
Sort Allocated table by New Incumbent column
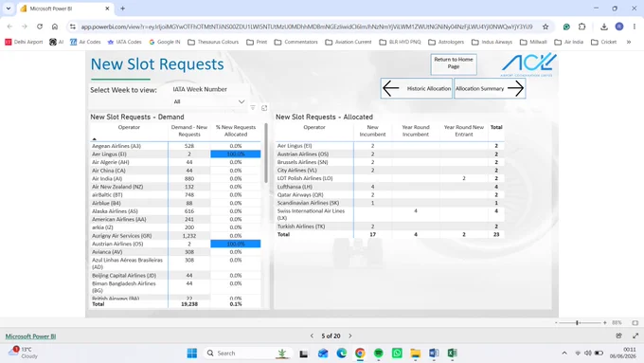[372, 131]
